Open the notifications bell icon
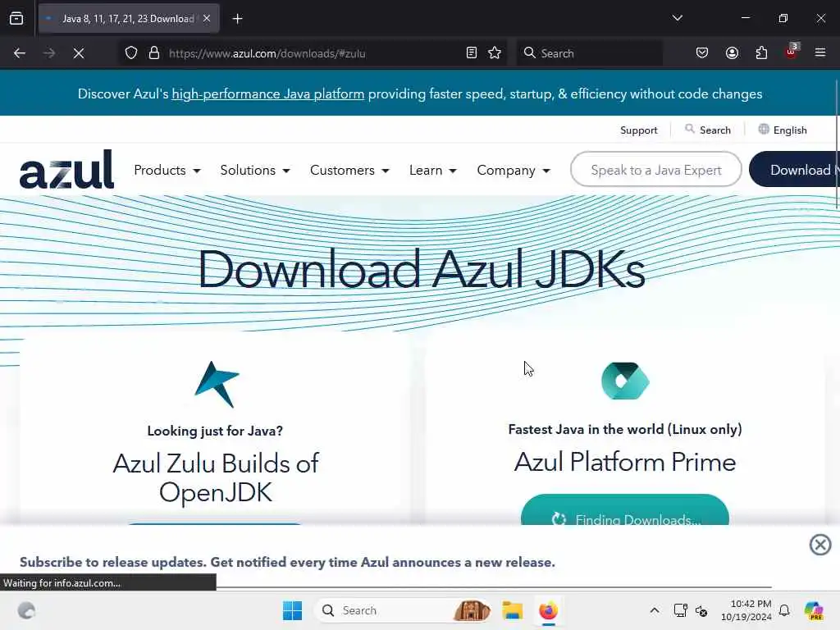840x630 pixels. (784, 610)
